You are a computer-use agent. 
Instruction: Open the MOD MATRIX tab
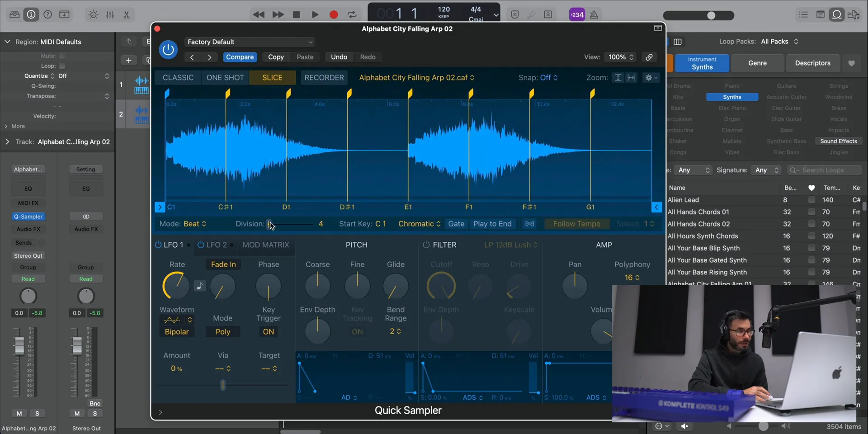coord(266,245)
